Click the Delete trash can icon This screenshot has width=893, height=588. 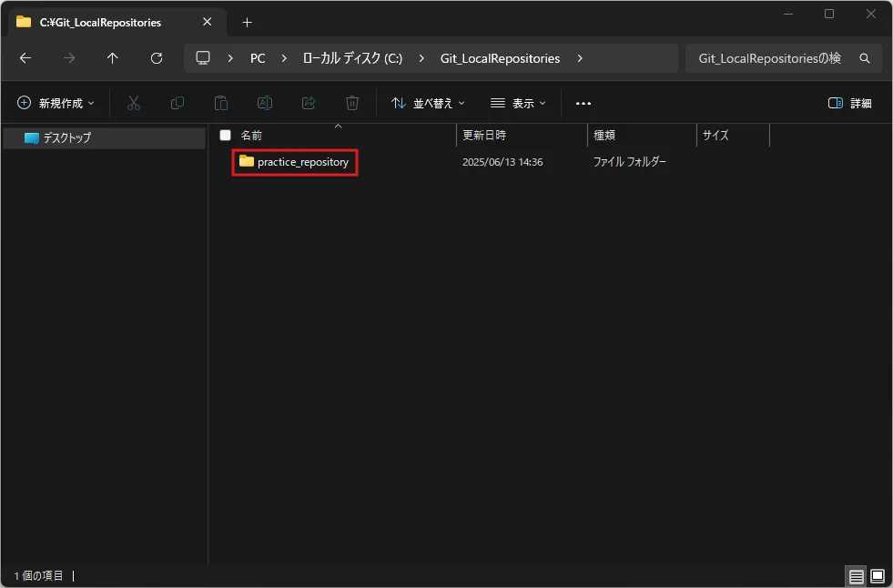coord(352,103)
